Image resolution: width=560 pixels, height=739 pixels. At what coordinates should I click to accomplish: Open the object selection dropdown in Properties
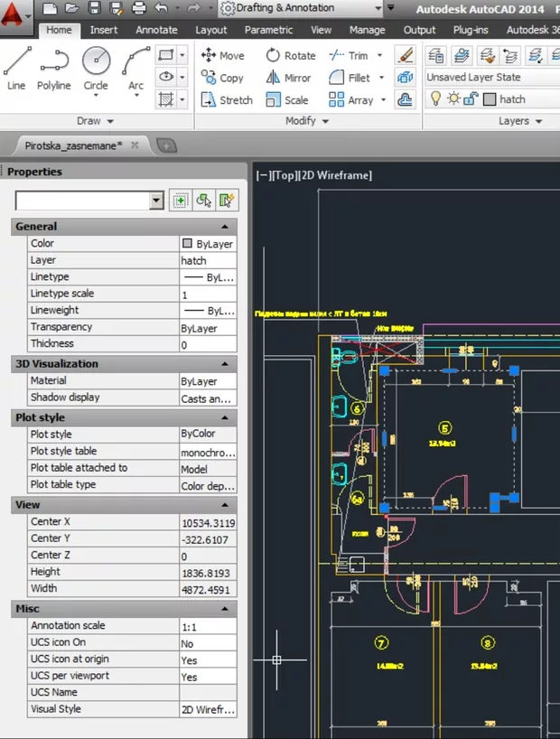point(156,201)
